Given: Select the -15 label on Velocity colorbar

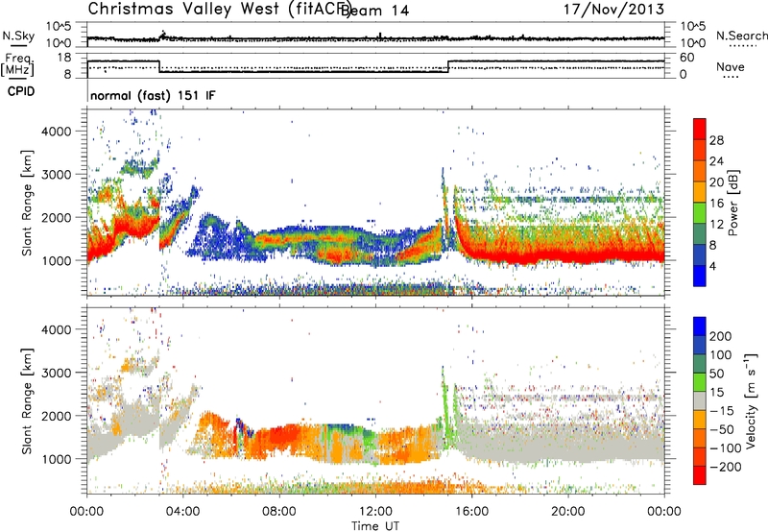Looking at the screenshot, I should point(722,411).
